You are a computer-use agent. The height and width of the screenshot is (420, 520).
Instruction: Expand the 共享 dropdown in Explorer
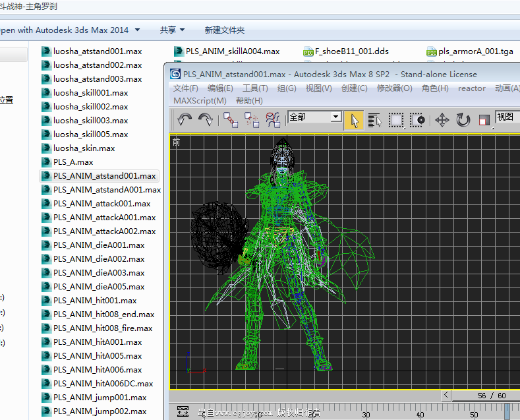point(172,30)
